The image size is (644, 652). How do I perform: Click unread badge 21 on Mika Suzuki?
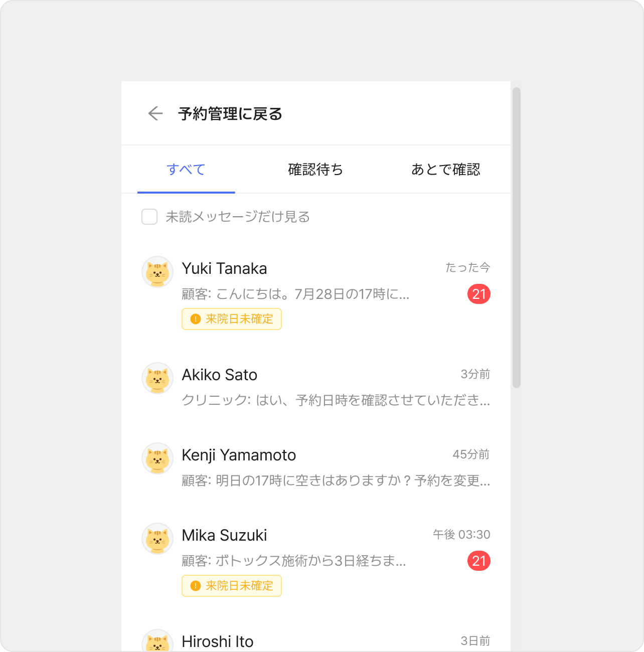tap(479, 561)
